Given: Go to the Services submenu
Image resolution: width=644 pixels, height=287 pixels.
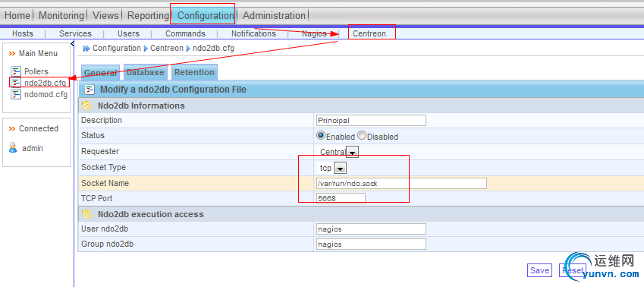Looking at the screenshot, I should tap(75, 33).
